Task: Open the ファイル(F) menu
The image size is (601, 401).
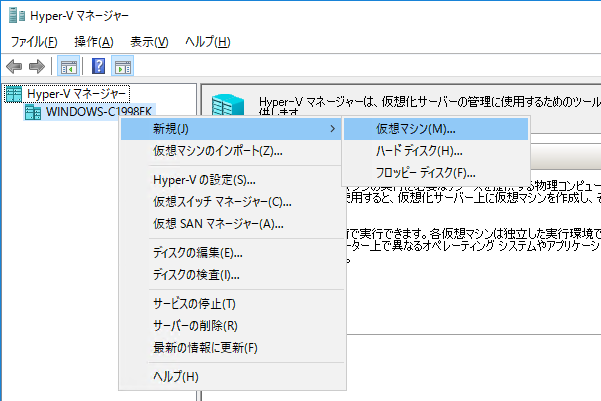Action: tap(34, 42)
